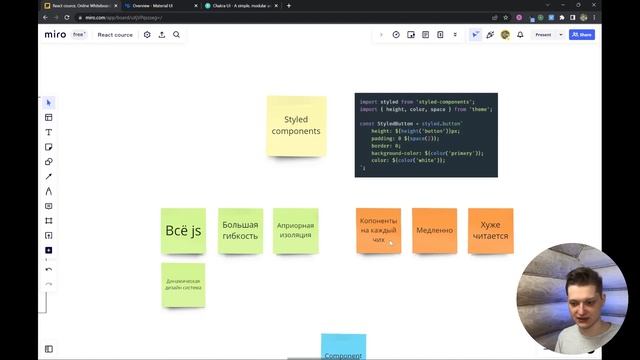This screenshot has width=640, height=360.
Task: Open the browser extensions puzzle icon
Action: click(x=562, y=18)
